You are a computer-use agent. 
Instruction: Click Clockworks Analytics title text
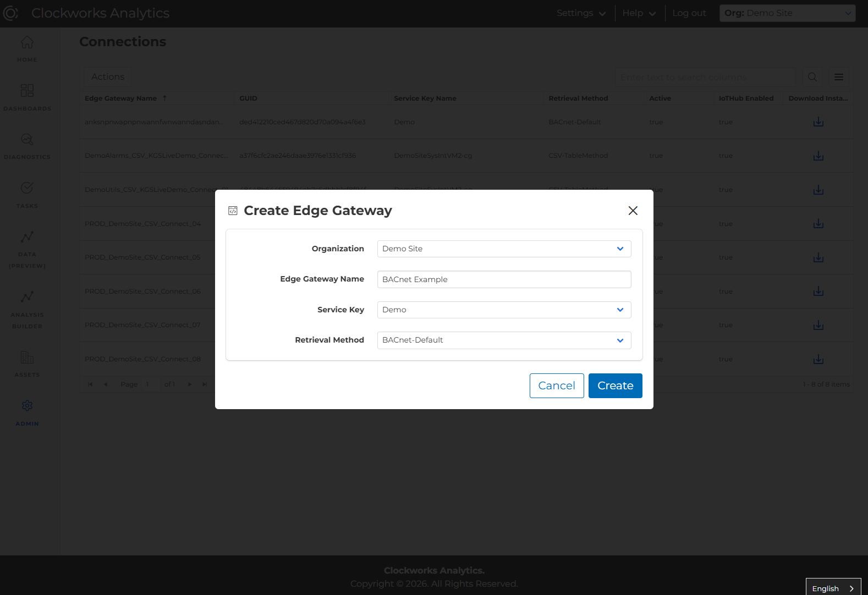coord(100,13)
